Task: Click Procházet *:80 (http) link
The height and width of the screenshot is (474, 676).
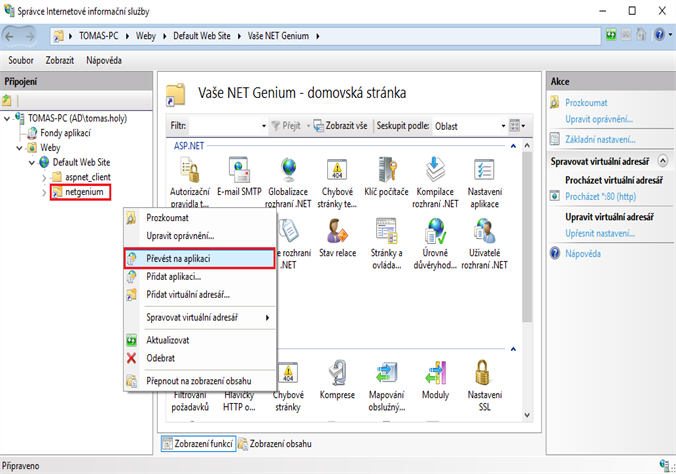Action: tap(601, 197)
